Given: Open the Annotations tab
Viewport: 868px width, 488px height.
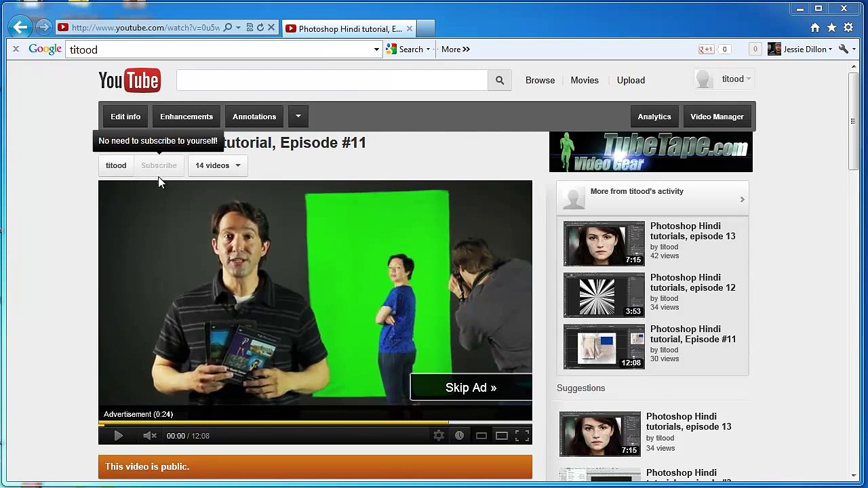Looking at the screenshot, I should pos(254,117).
